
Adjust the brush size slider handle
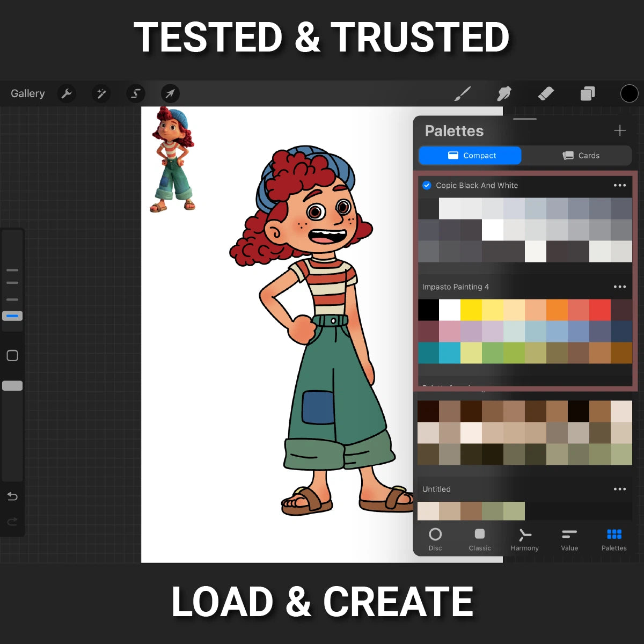(12, 316)
